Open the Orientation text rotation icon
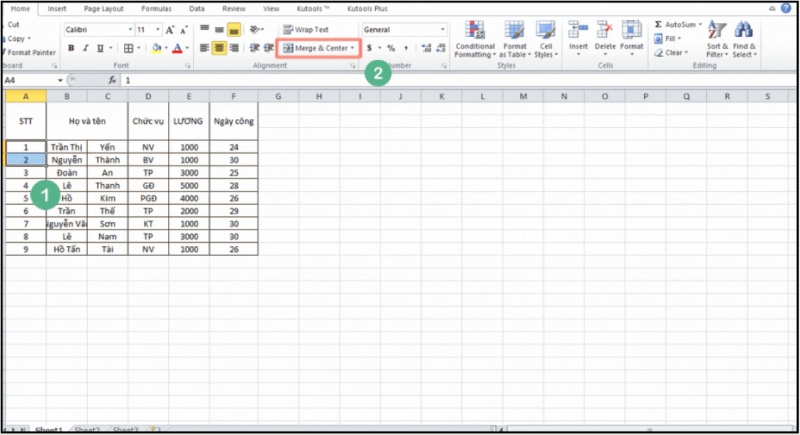This screenshot has width=800, height=435. [x=256, y=30]
